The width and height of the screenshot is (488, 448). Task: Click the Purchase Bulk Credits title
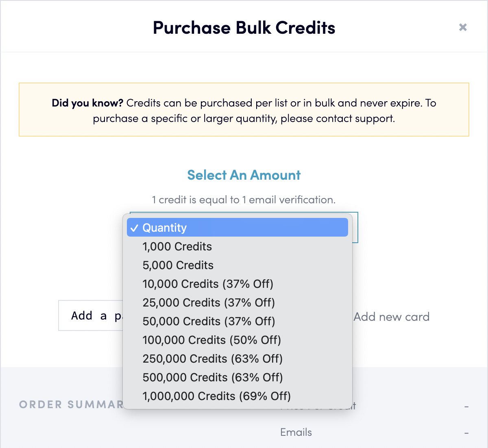[x=244, y=28]
